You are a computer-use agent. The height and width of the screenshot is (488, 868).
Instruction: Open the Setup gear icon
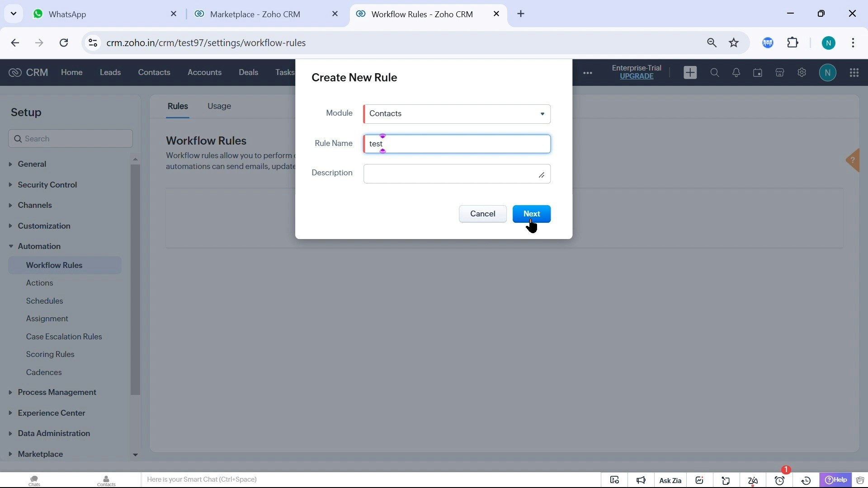[x=802, y=73]
